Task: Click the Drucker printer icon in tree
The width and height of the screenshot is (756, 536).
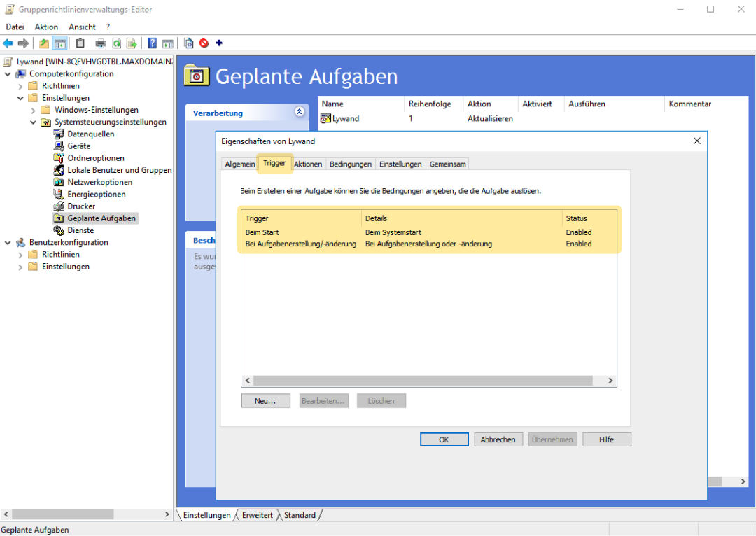Action: [59, 206]
